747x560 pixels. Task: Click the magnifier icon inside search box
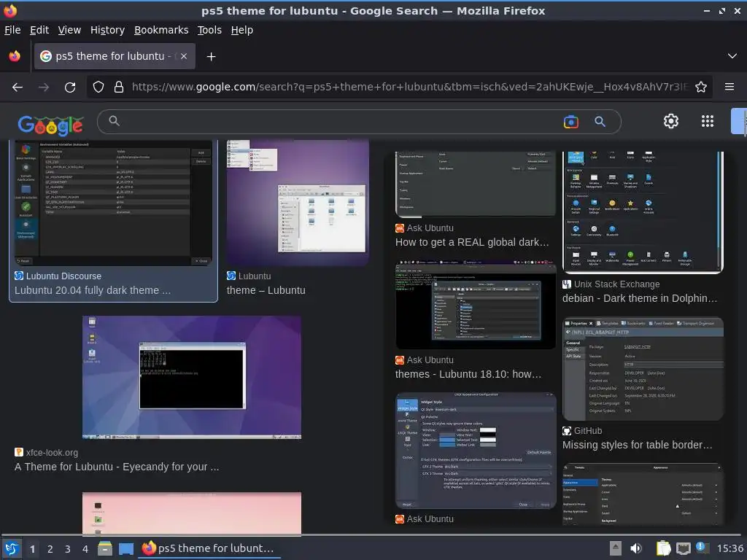114,121
